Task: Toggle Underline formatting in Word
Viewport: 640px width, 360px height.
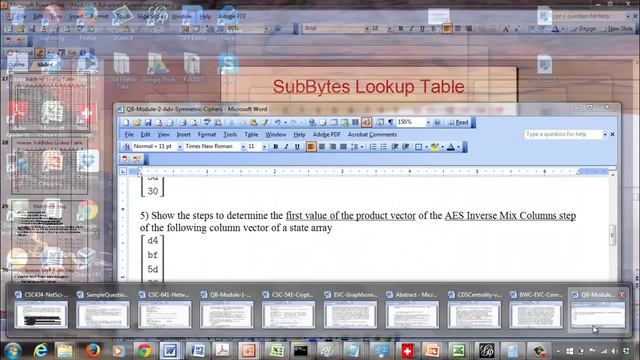Action: click(x=297, y=147)
